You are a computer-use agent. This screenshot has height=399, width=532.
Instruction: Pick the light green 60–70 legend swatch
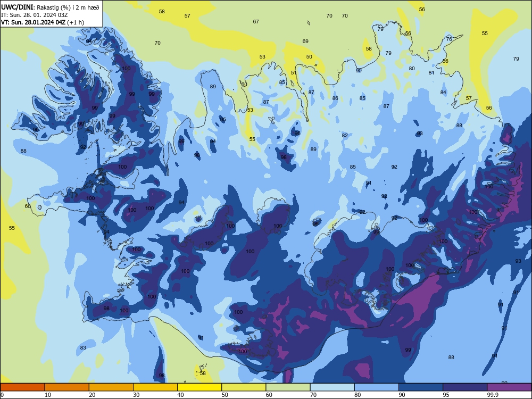click(288, 387)
